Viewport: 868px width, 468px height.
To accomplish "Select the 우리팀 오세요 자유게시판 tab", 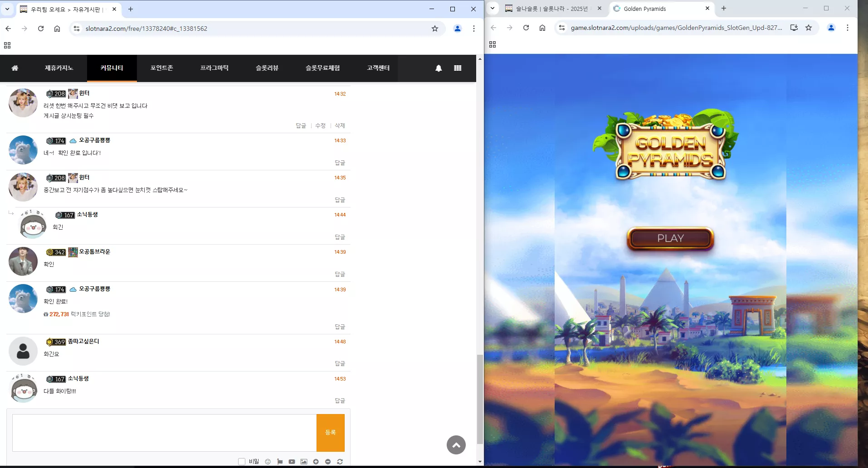I will (69, 9).
